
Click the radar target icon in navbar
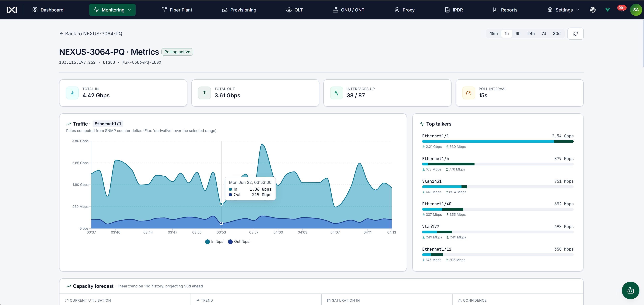[x=593, y=10]
